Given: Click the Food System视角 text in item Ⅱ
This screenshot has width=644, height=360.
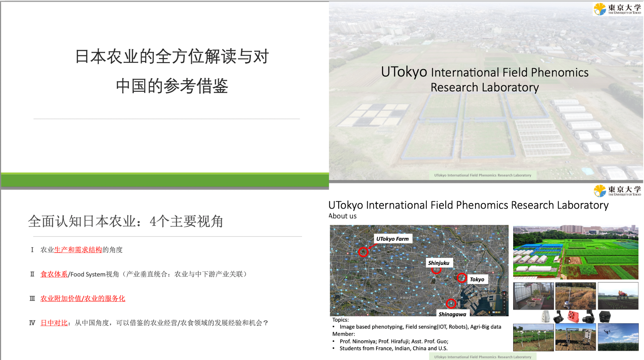Looking at the screenshot, I should click(95, 274).
